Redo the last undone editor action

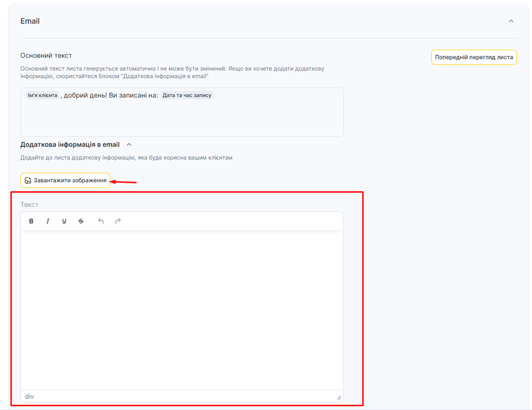coord(118,221)
